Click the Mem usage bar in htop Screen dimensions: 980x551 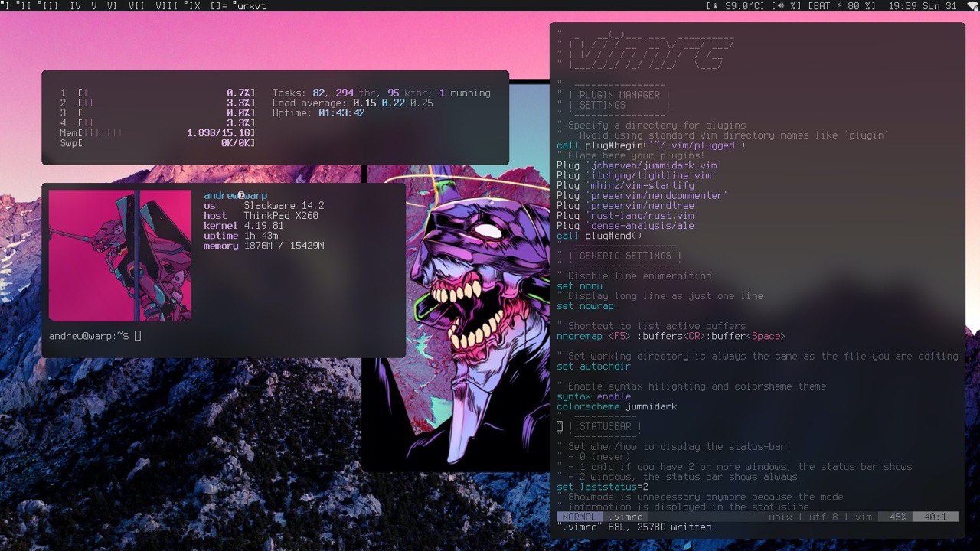point(158,132)
